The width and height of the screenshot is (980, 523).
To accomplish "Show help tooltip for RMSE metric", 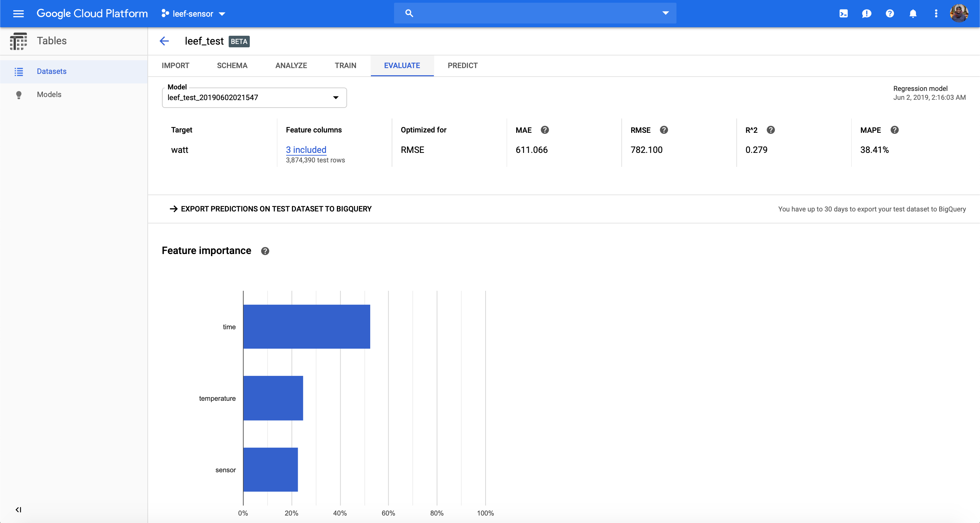I will 664,130.
